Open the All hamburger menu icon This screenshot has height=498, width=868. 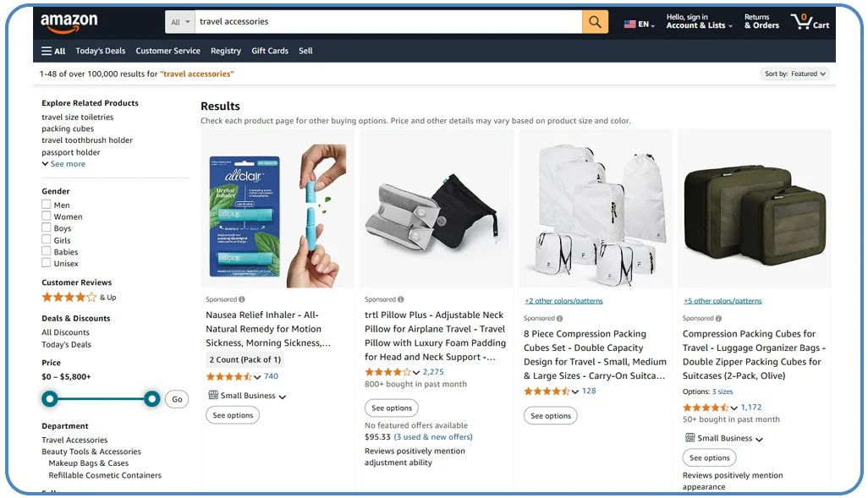point(47,51)
